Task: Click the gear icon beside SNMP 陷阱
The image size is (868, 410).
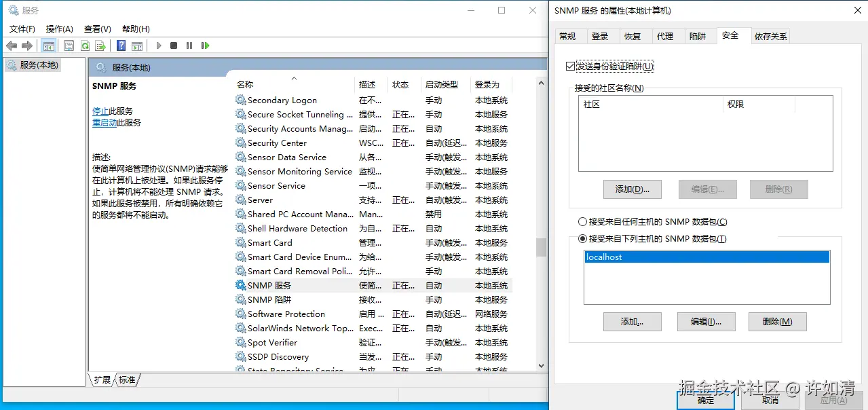Action: click(x=241, y=299)
